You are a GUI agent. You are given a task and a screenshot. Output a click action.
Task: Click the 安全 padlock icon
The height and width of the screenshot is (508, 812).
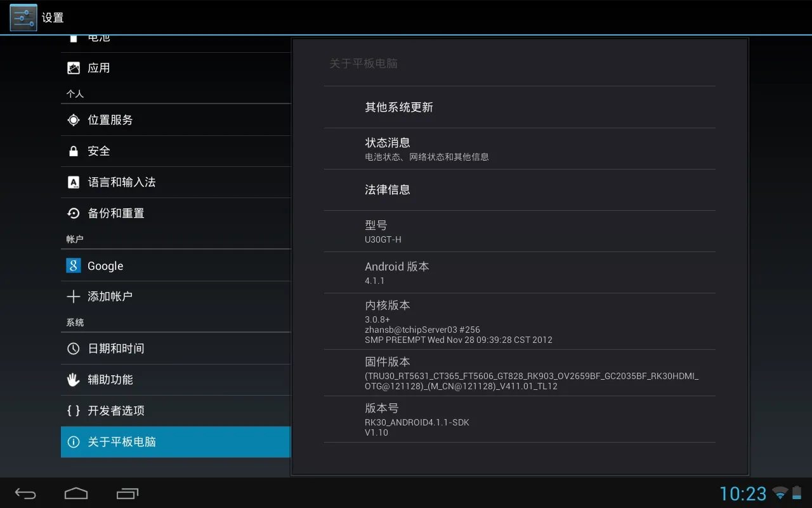click(x=74, y=151)
